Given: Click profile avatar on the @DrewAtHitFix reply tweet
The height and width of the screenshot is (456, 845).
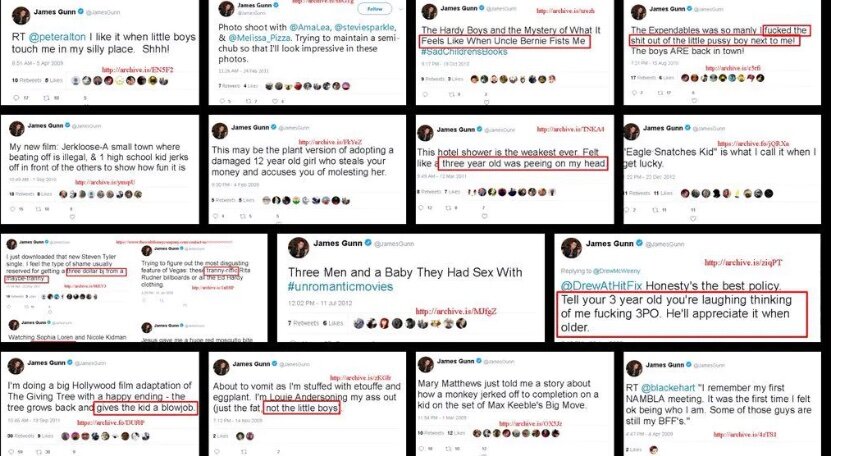Looking at the screenshot, I should 571,247.
